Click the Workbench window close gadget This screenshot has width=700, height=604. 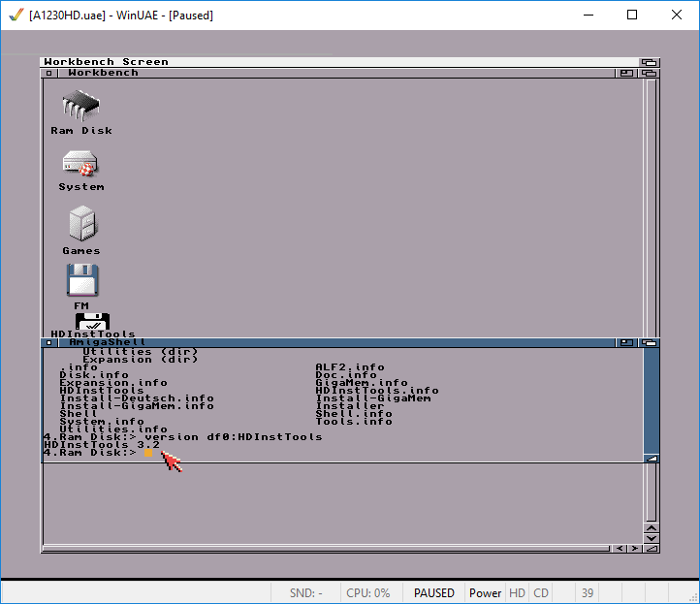click(49, 73)
